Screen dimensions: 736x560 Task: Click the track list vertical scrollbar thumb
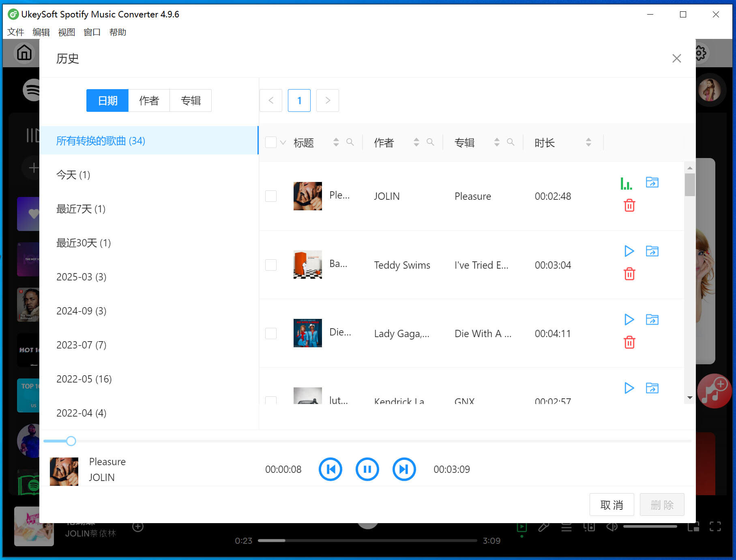[689, 185]
